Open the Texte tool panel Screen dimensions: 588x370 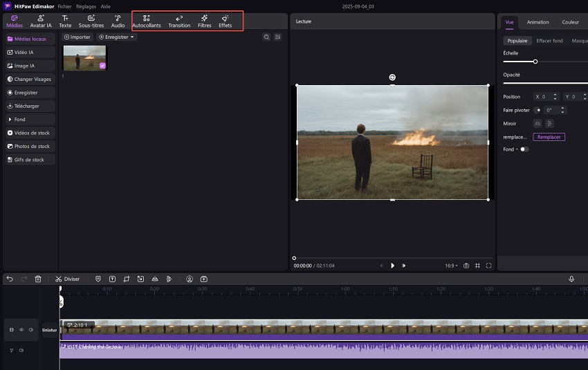pos(65,21)
